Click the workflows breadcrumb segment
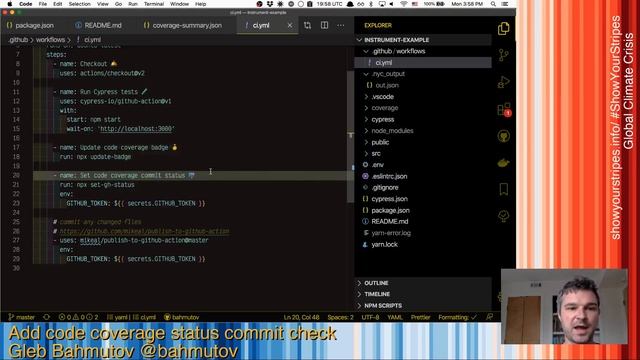Screen dimensions: 640x360 pos(50,40)
